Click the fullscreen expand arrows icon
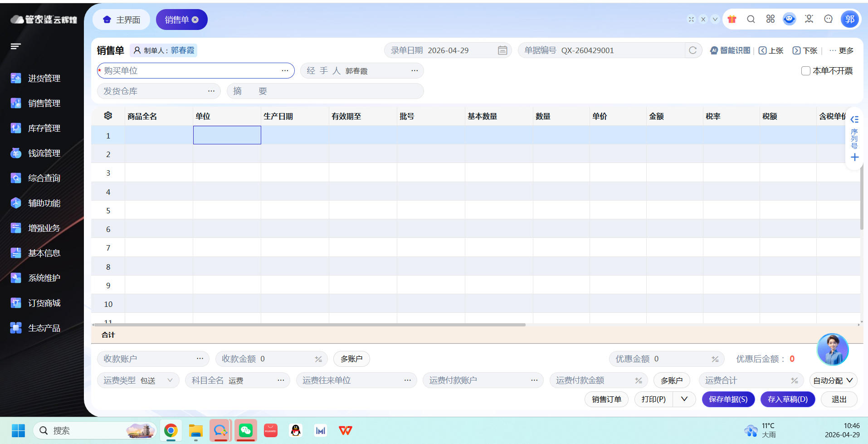 coord(691,19)
